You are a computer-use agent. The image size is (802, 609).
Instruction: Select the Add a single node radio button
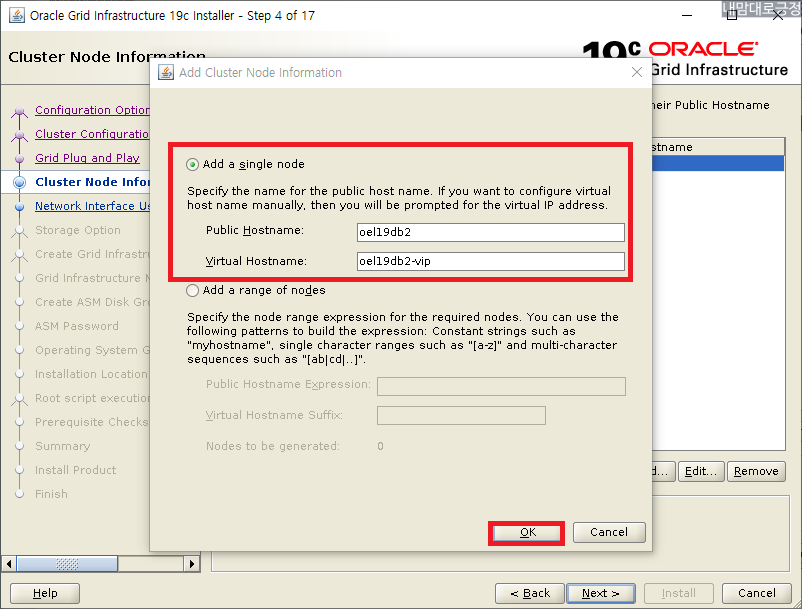192,165
